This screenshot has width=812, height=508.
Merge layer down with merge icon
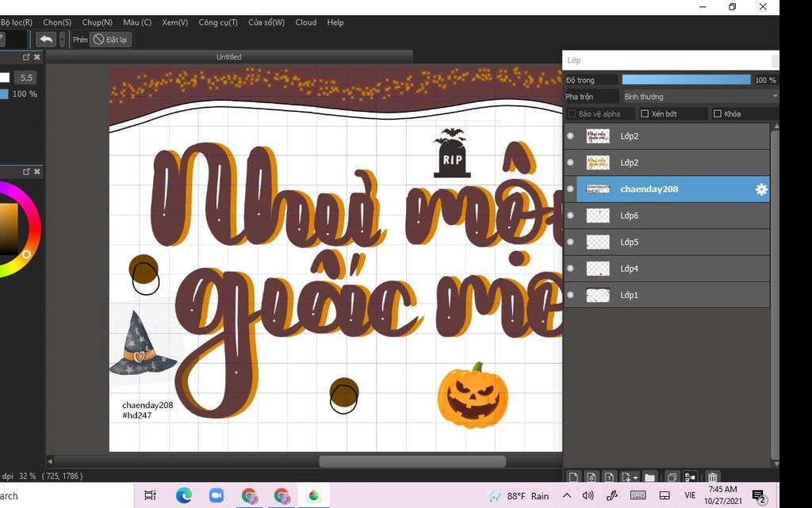(x=691, y=476)
